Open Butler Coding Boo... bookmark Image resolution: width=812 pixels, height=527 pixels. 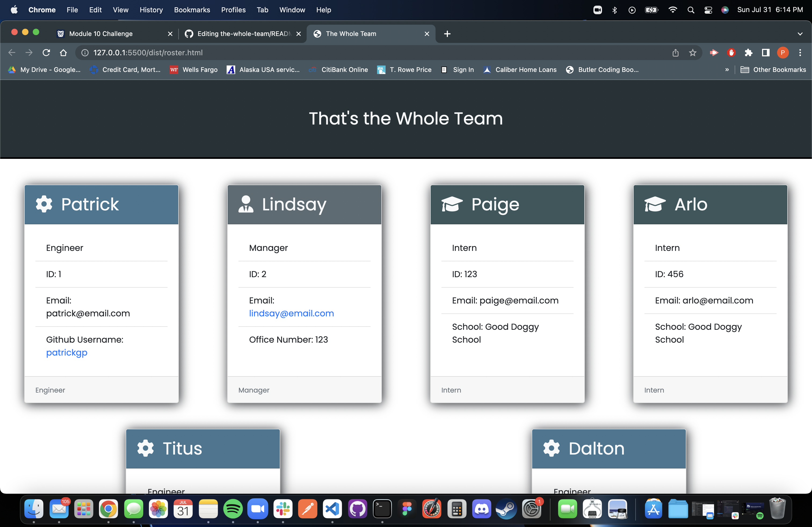[x=602, y=69]
